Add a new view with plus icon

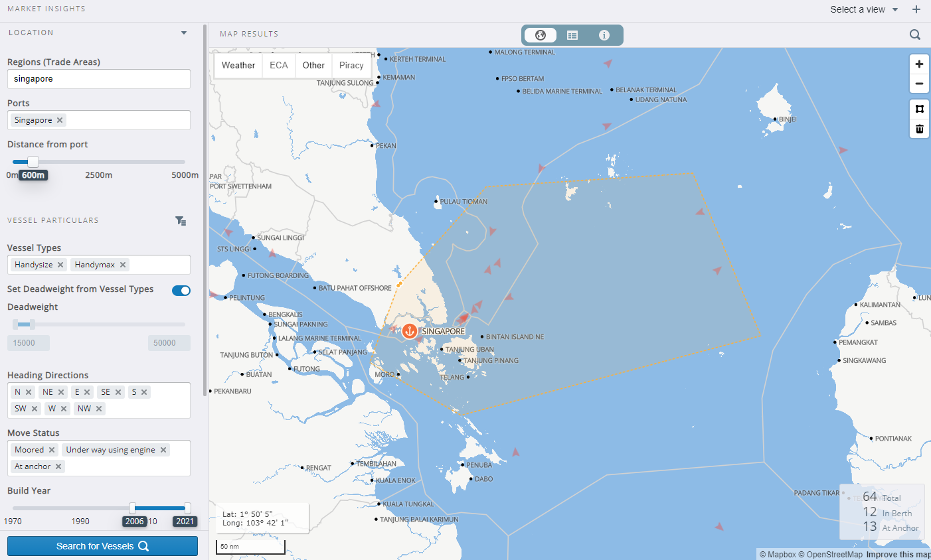tap(916, 9)
